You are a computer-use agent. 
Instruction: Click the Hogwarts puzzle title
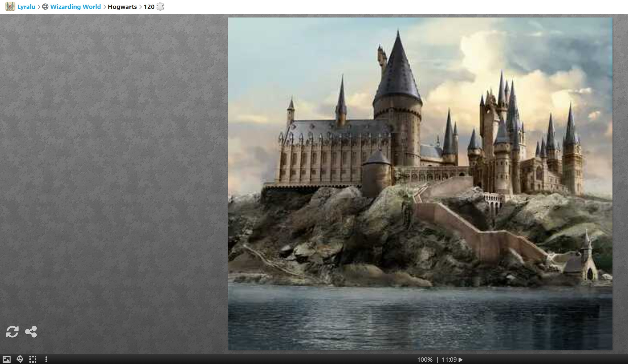pos(122,7)
